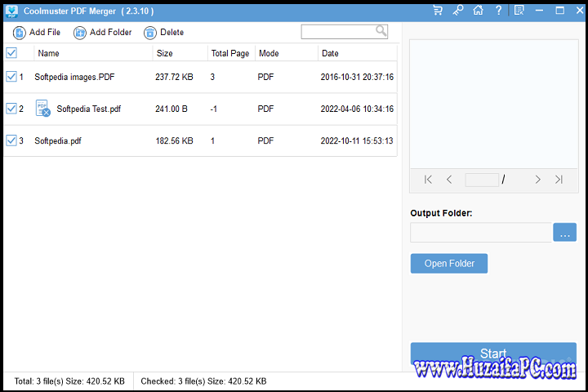588x392 pixels.
Task: Click the 2022-04-06 10:34:16 date cell
Action: coord(357,109)
